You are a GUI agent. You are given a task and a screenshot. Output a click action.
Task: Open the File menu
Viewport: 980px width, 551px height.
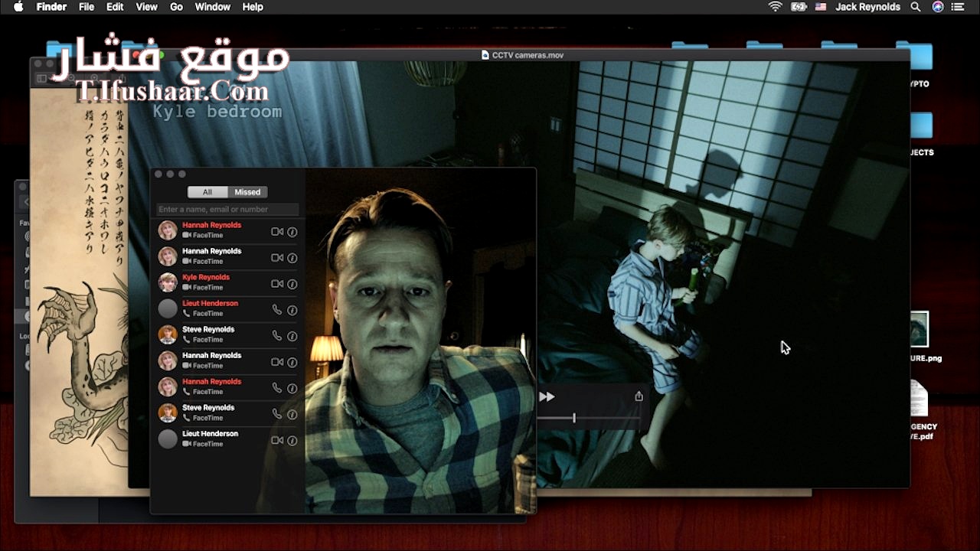87,7
